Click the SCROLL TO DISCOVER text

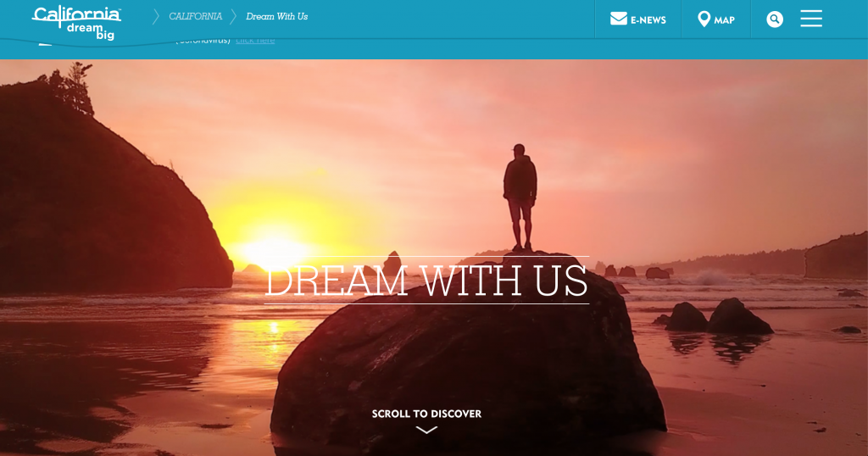[426, 414]
